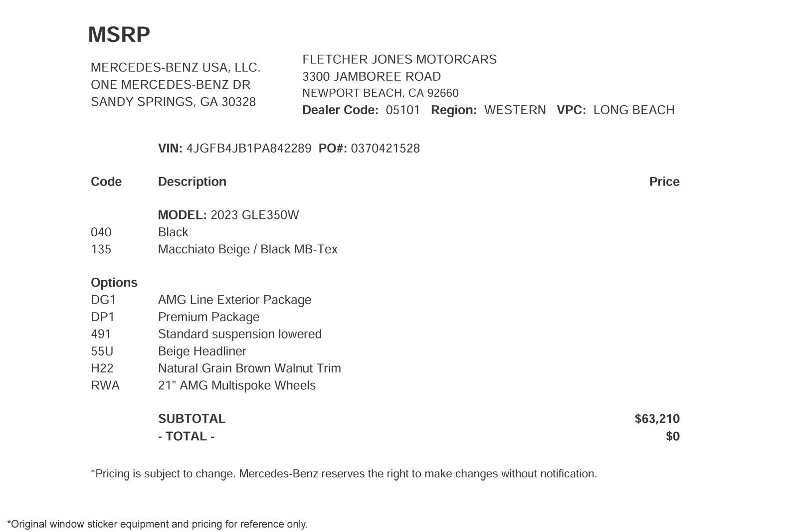Screen dimensions: 798x532
Task: Click Standard suspension lowered option
Action: 240,334
